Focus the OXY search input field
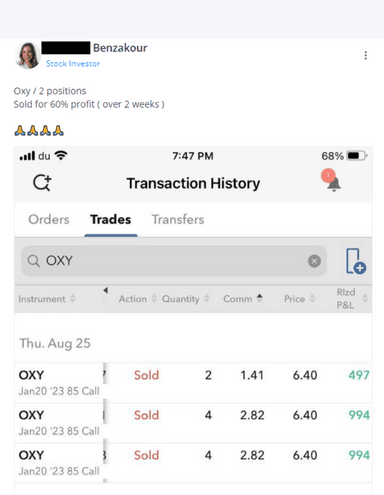Viewport: 384px width, 495px height. point(174,261)
